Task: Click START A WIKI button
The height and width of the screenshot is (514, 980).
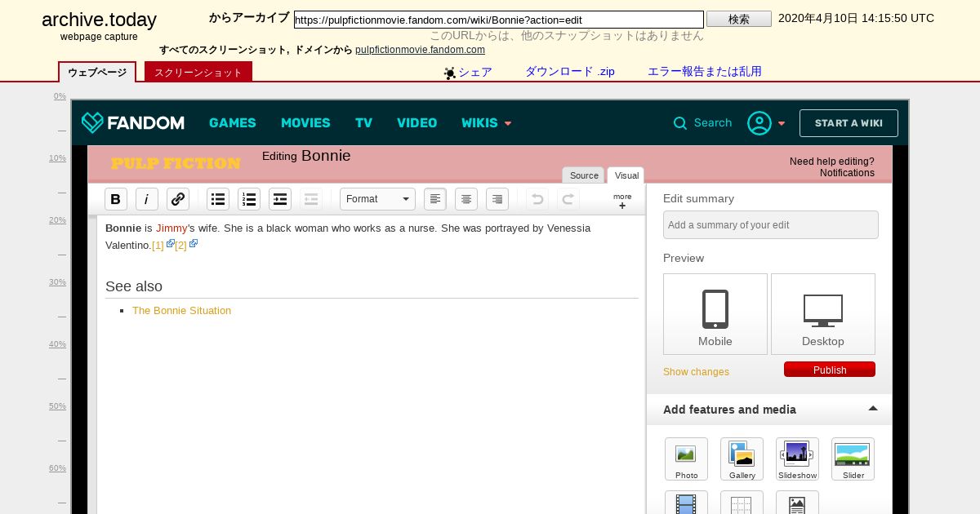Action: 849,123
